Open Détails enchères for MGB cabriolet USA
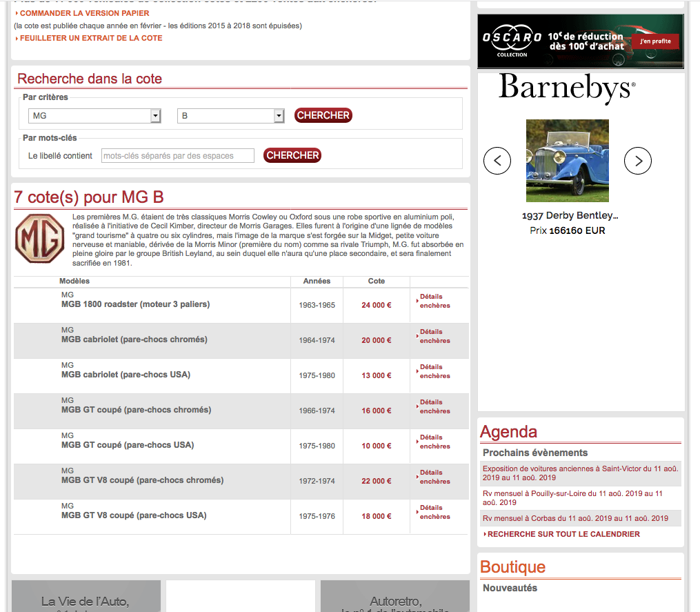The width and height of the screenshot is (700, 612). click(x=434, y=372)
